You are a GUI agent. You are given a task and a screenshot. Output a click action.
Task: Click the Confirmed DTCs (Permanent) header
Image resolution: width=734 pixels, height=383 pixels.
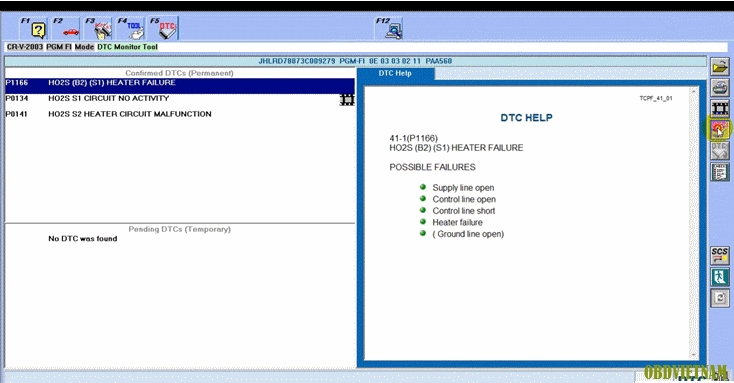179,73
